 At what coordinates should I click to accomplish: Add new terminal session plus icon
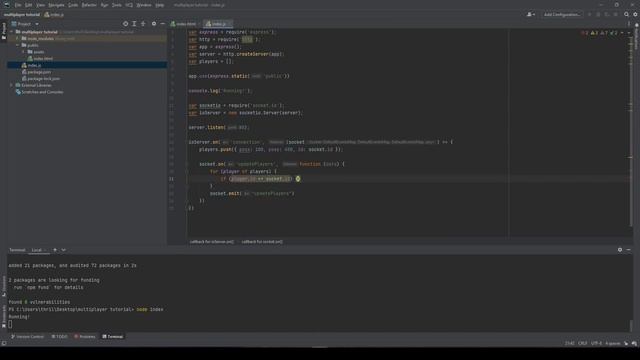(55, 250)
